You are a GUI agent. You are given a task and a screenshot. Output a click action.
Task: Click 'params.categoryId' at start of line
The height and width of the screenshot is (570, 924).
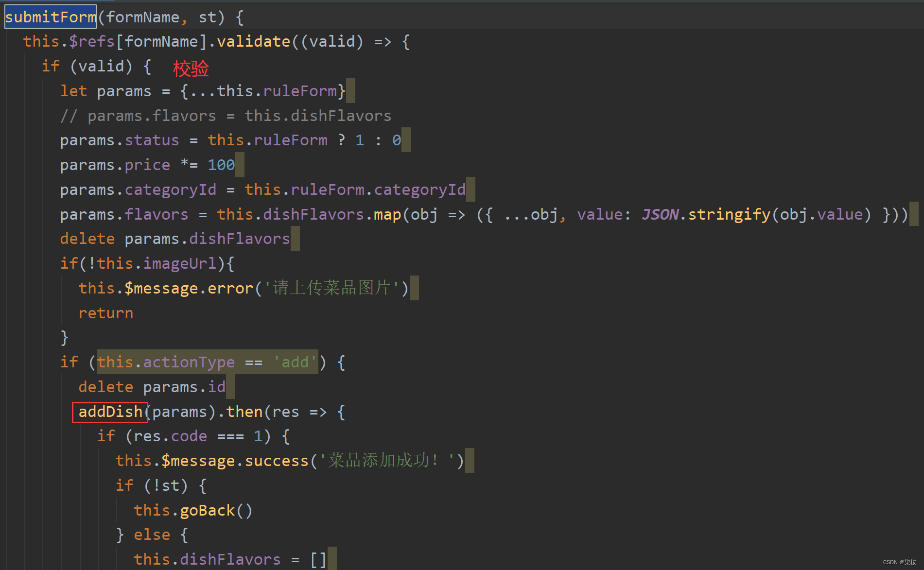[138, 190]
